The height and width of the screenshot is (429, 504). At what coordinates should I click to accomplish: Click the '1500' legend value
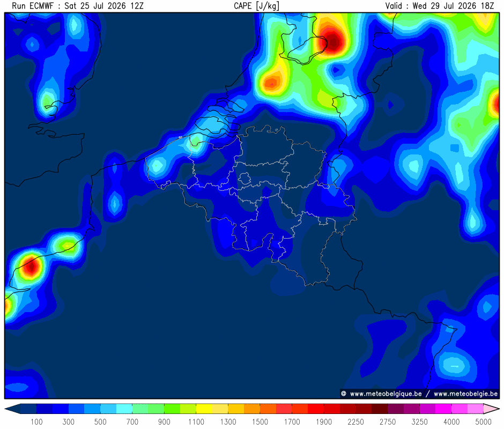[260, 422]
